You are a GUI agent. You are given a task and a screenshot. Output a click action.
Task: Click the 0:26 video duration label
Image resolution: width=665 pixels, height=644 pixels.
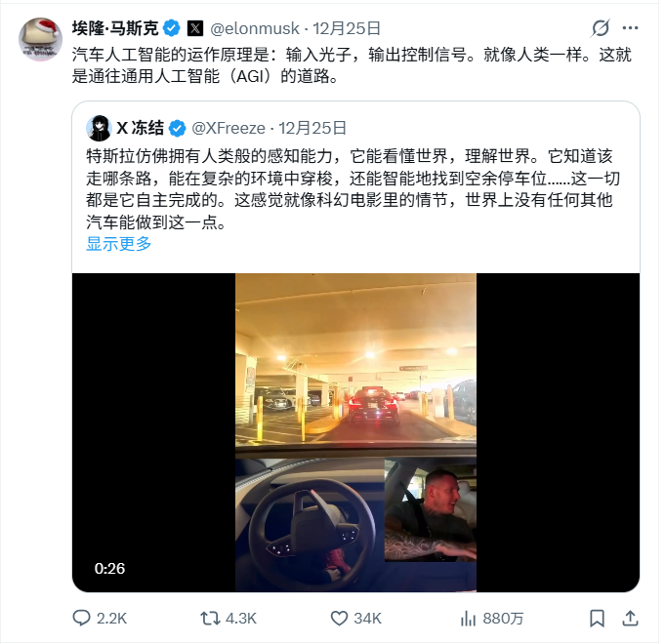109,569
